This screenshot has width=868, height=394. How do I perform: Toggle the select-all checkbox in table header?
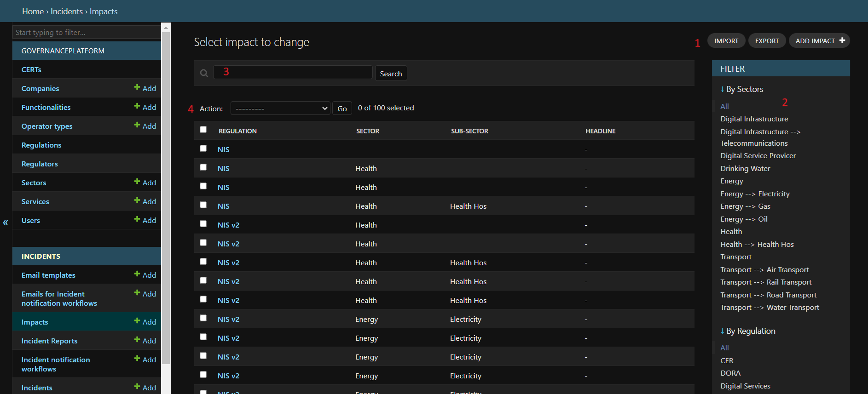tap(203, 130)
